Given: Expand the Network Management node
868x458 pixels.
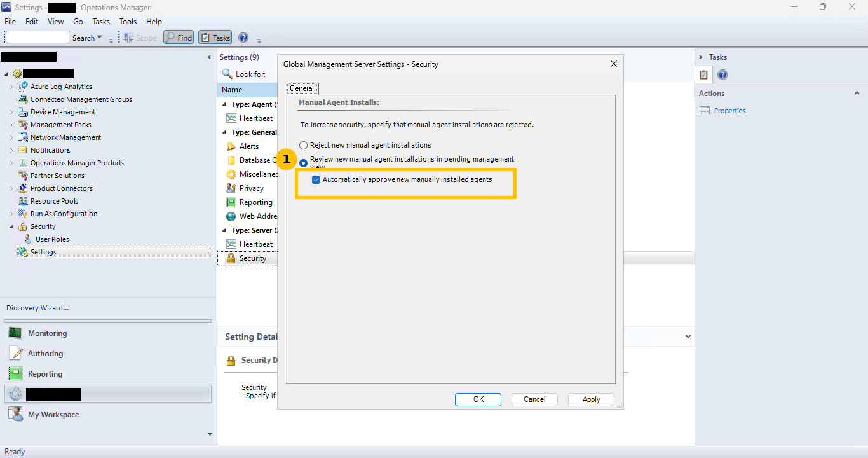Looking at the screenshot, I should click(11, 137).
